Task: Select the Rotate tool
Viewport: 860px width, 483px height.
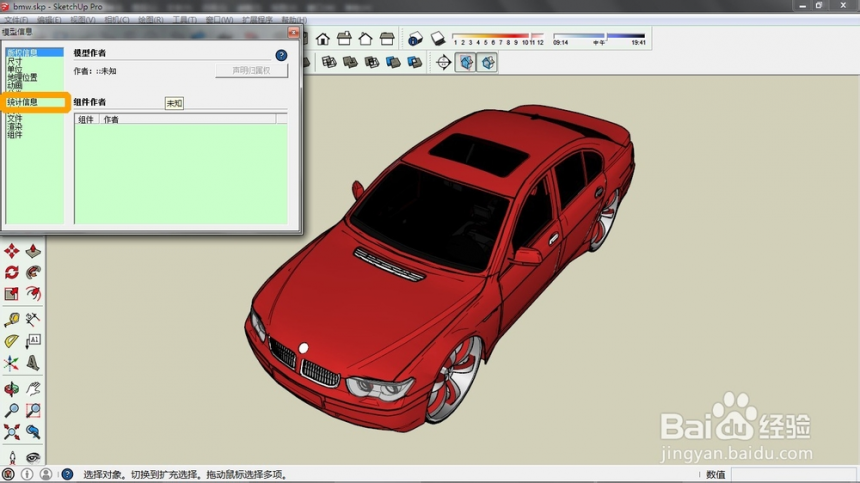Action: [x=12, y=272]
